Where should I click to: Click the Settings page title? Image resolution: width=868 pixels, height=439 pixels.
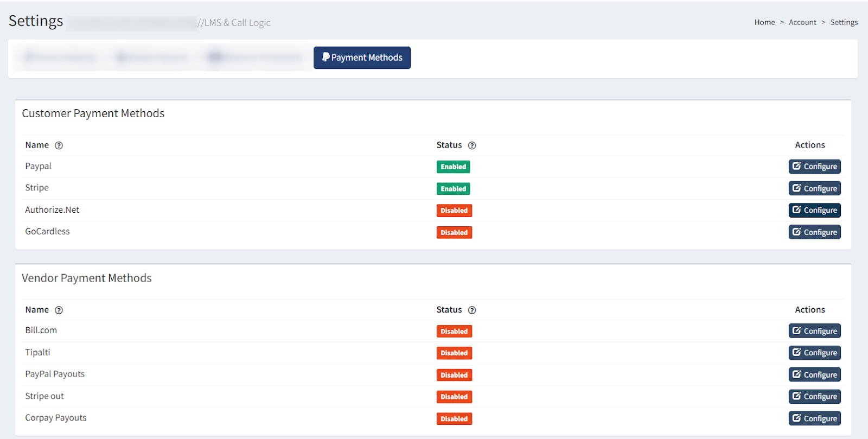coord(36,21)
